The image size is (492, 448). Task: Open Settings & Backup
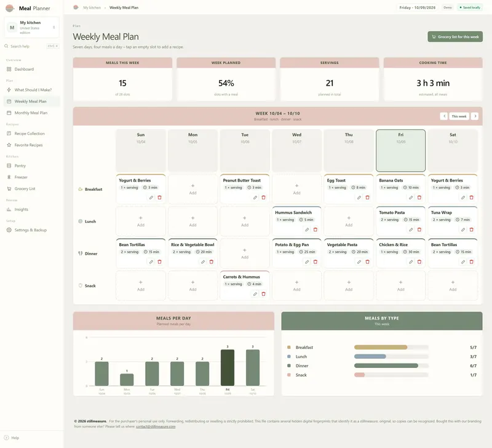(32, 230)
